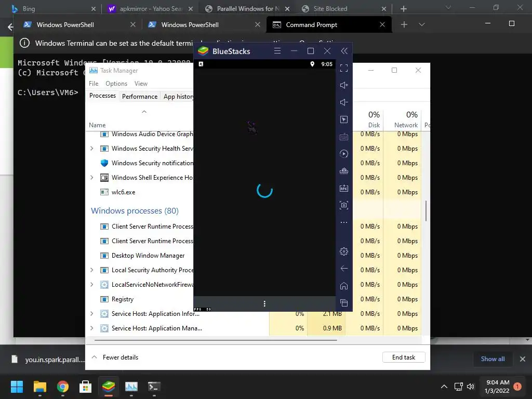The image size is (532, 399).
Task: Close the browser downloads bar
Action: tap(523, 359)
